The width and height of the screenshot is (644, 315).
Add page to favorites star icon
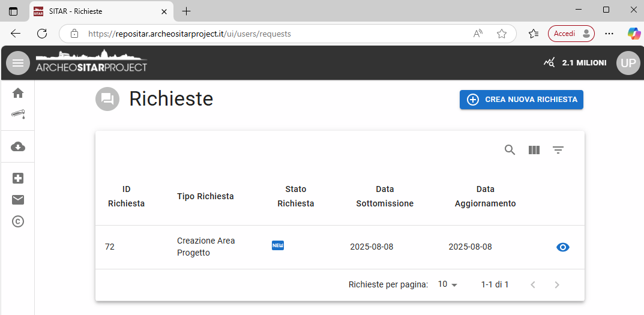click(502, 34)
